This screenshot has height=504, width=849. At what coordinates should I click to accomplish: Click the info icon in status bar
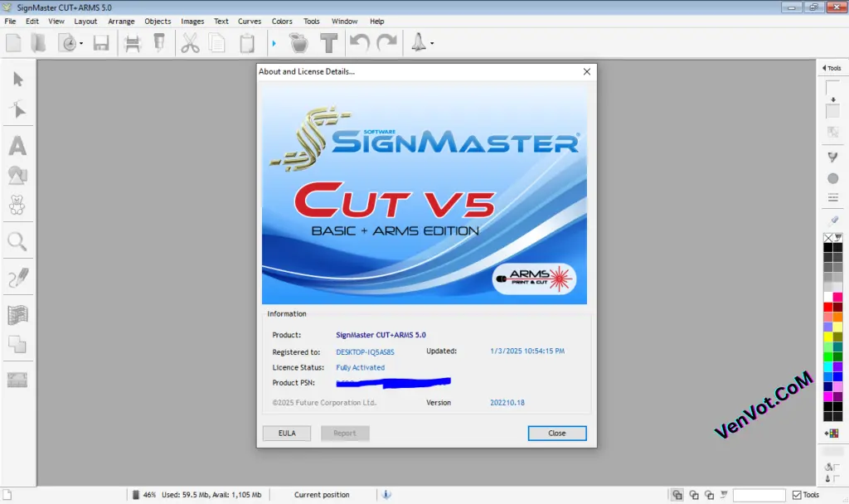click(386, 494)
